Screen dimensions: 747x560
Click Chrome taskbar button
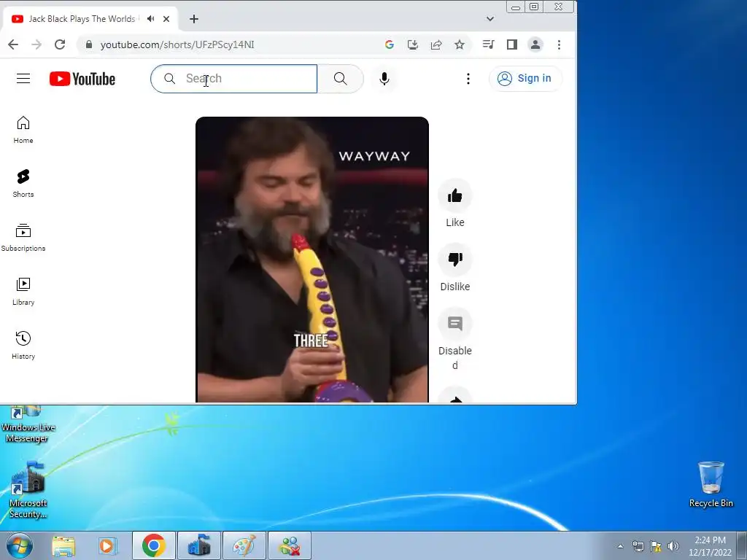pos(153,545)
